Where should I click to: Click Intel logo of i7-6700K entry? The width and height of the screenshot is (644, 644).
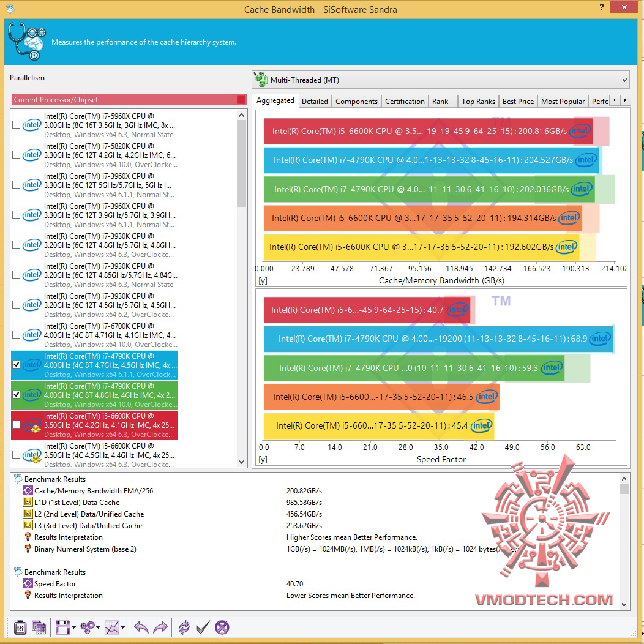pyautogui.click(x=32, y=335)
